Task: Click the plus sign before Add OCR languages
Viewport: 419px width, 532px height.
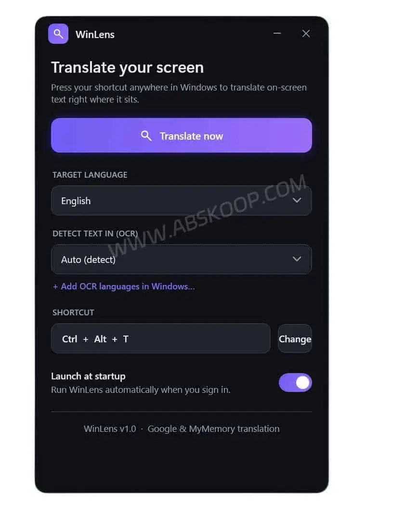Action: [55, 286]
